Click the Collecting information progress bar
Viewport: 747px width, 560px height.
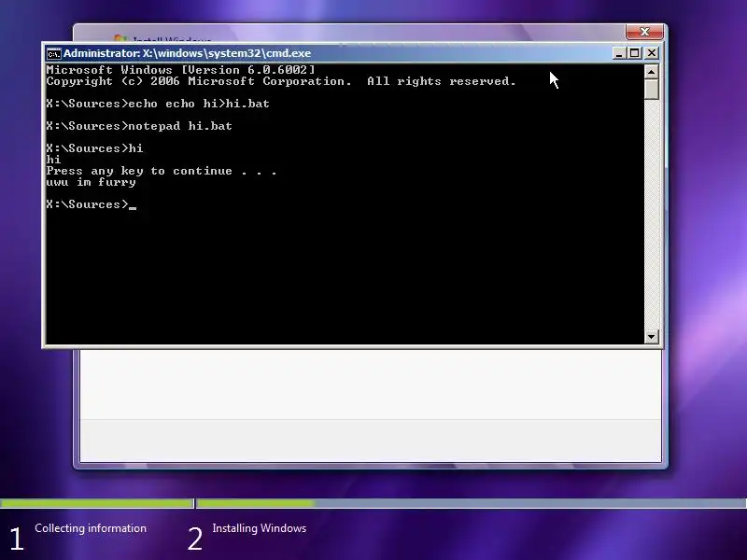click(97, 503)
